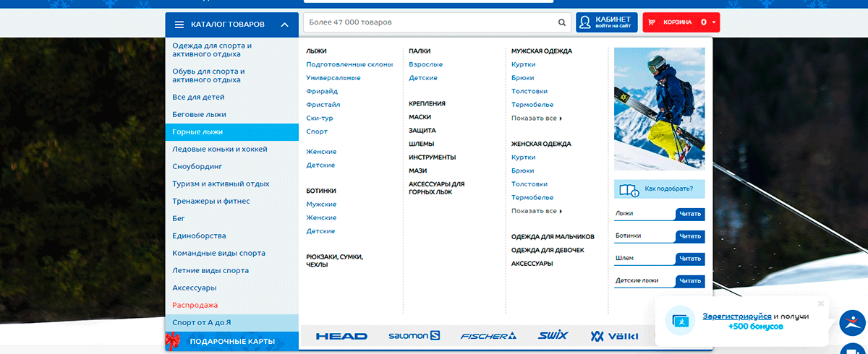868x354 pixels.
Task: Open the Salomon brand logo
Action: 414,336
